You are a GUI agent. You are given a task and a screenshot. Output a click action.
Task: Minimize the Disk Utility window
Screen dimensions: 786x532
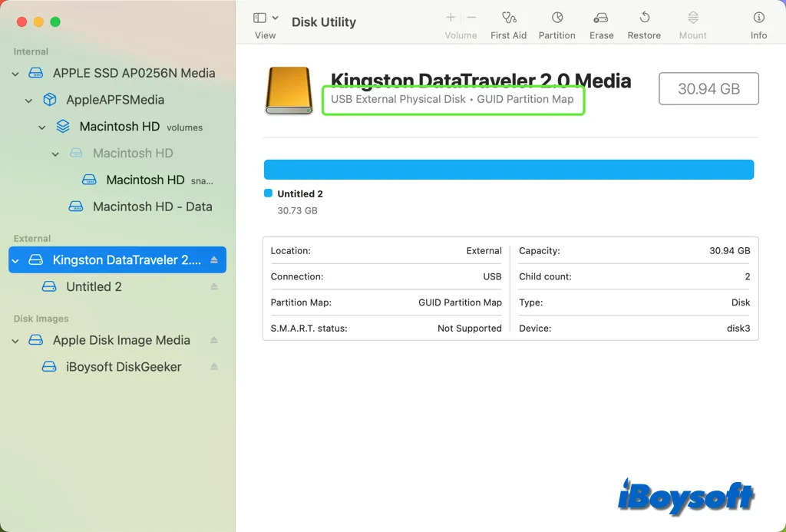point(38,22)
